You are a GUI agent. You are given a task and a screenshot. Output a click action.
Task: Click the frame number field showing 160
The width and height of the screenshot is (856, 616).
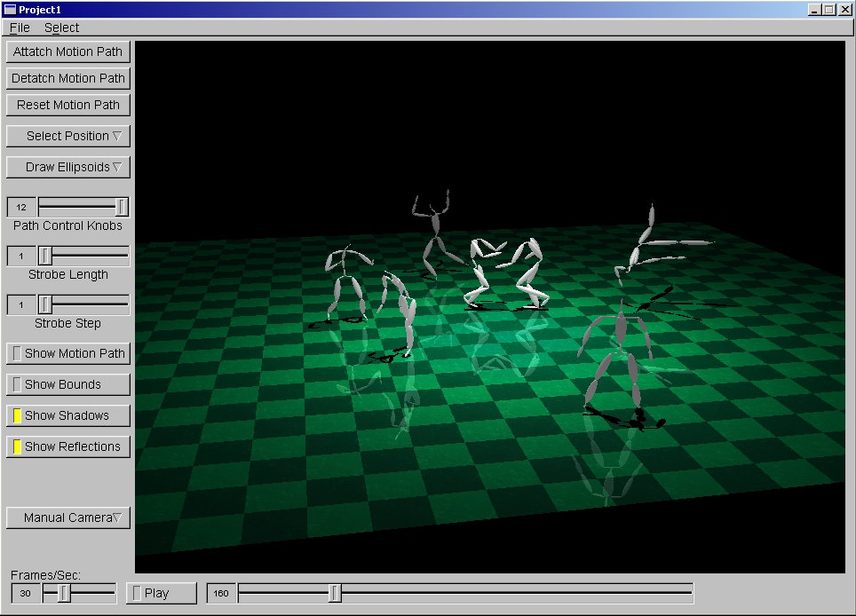tap(220, 593)
